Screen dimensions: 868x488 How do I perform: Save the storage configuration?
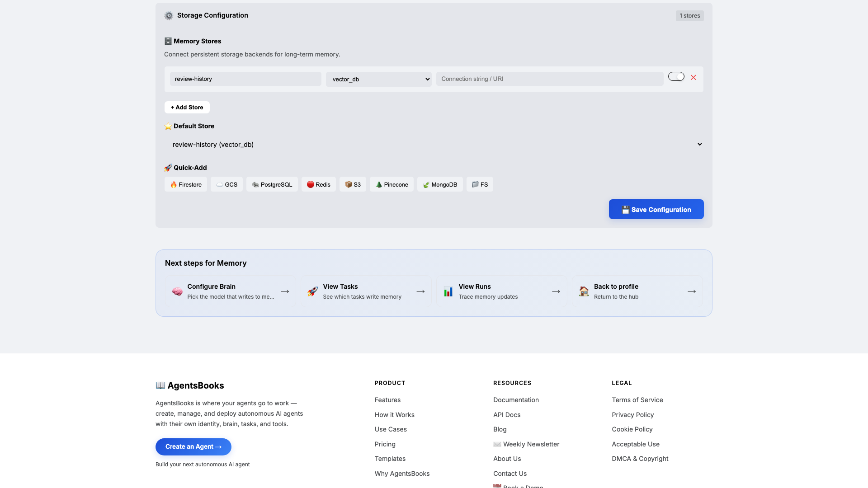click(x=656, y=209)
